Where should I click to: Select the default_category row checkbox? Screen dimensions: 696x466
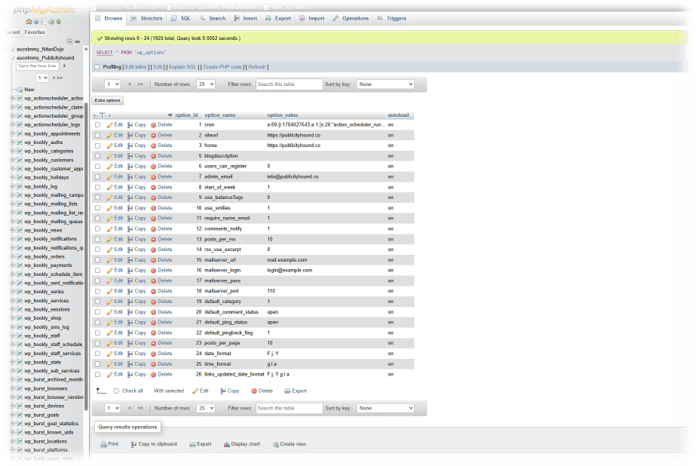pyautogui.click(x=98, y=302)
